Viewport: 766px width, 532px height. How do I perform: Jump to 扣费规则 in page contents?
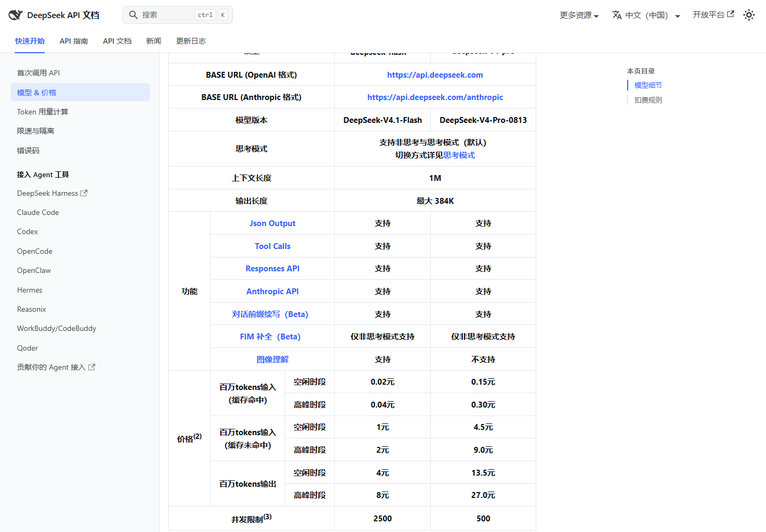pos(648,100)
